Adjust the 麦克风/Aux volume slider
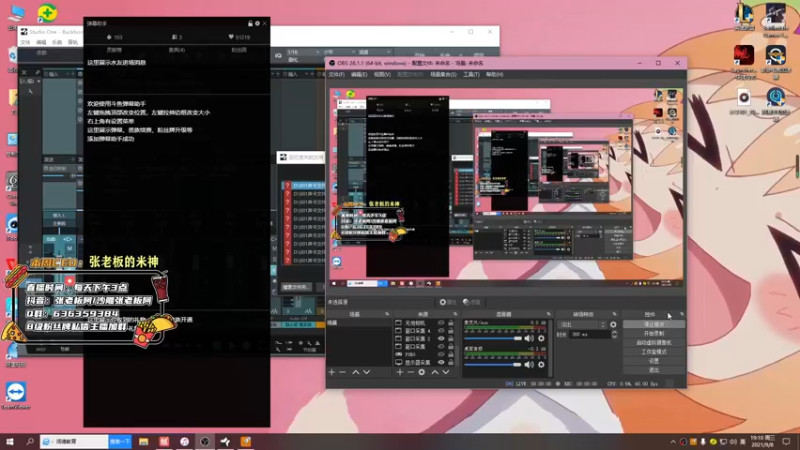This screenshot has width=800, height=450. coord(493,338)
